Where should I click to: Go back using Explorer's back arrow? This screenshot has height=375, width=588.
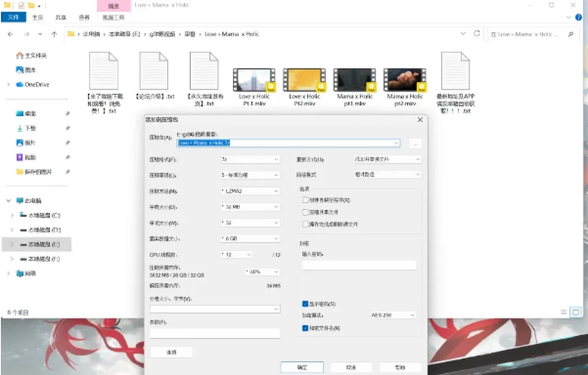click(x=10, y=34)
